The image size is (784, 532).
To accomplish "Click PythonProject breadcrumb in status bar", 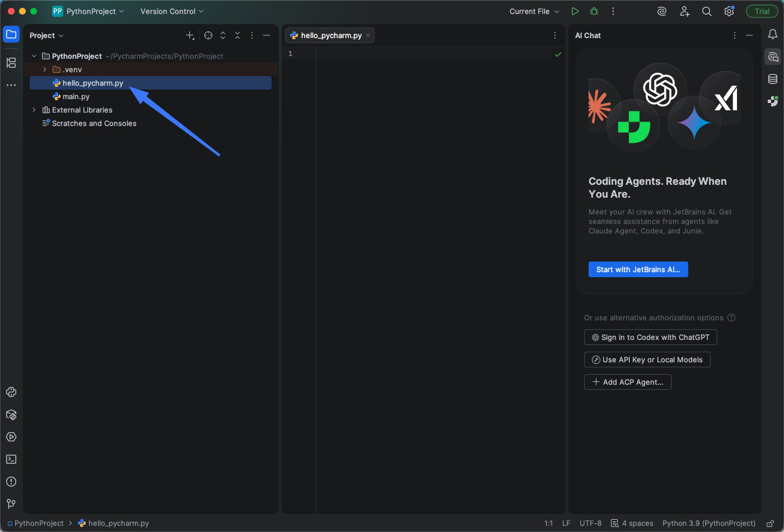I will coord(36,523).
